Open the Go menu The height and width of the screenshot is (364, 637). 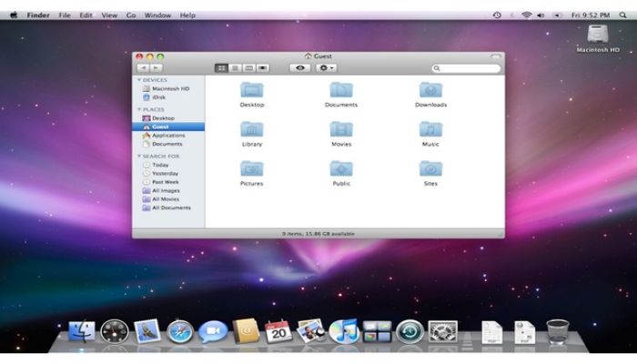[x=131, y=15]
